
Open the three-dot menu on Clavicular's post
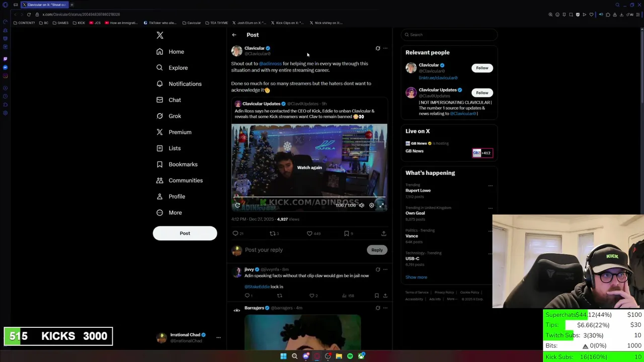click(385, 48)
